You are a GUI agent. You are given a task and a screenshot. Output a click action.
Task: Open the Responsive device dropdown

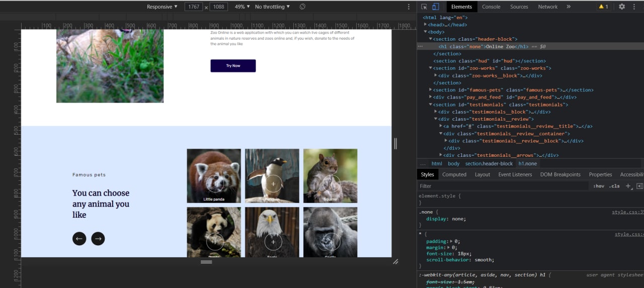(x=162, y=7)
